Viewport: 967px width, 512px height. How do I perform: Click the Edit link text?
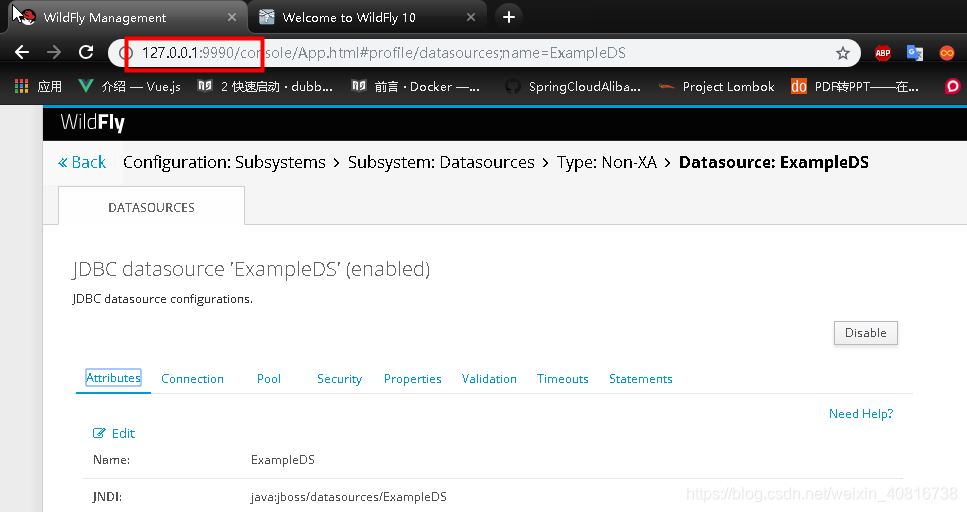pyautogui.click(x=123, y=433)
